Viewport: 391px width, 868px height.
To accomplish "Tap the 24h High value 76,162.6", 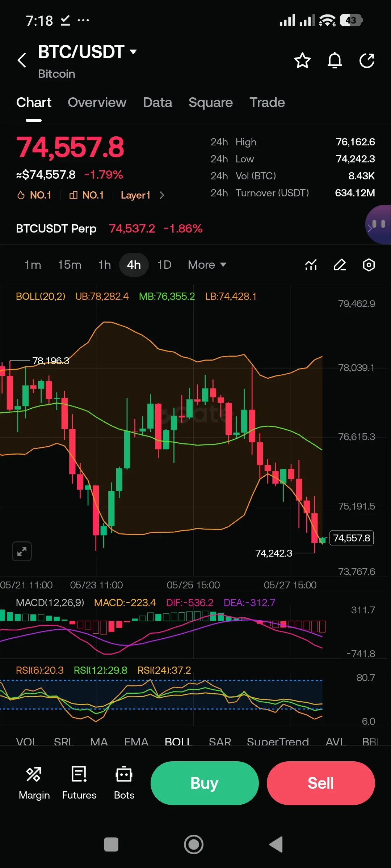I will tap(356, 142).
